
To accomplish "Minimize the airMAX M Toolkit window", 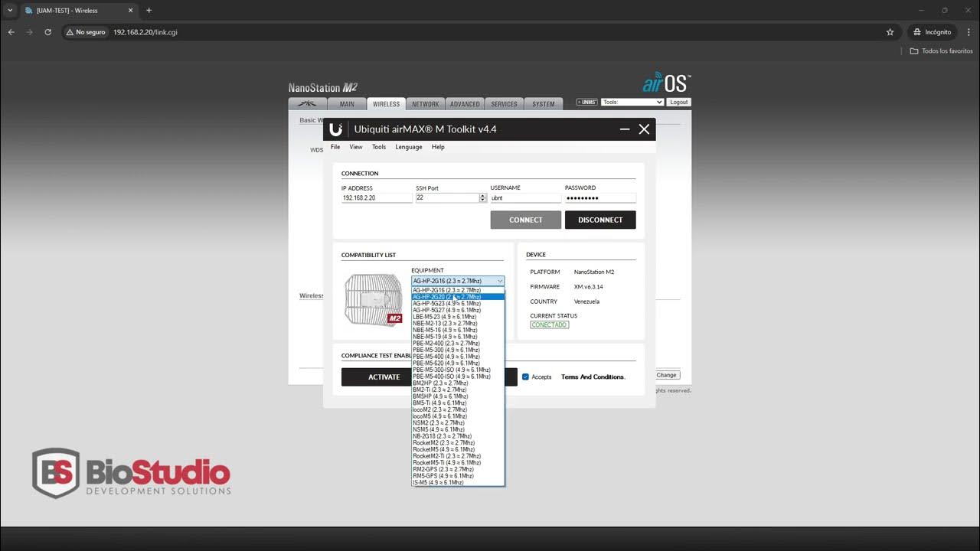I will 625,129.
